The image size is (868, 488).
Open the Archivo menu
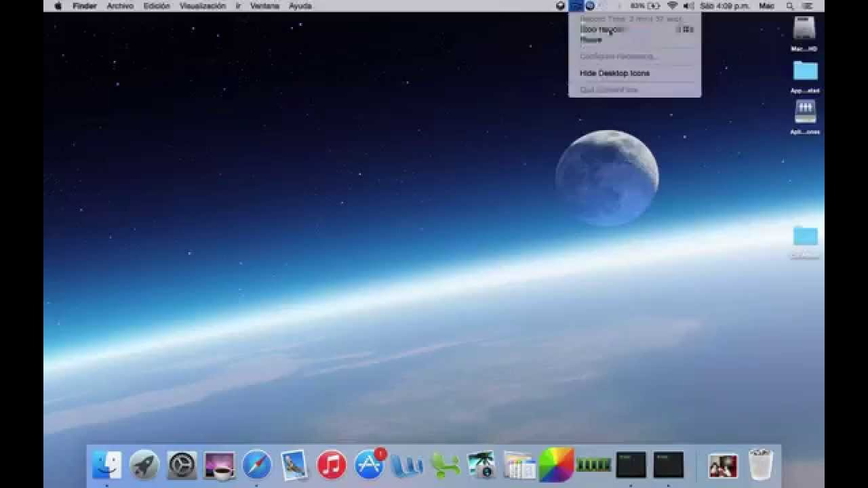[120, 5]
